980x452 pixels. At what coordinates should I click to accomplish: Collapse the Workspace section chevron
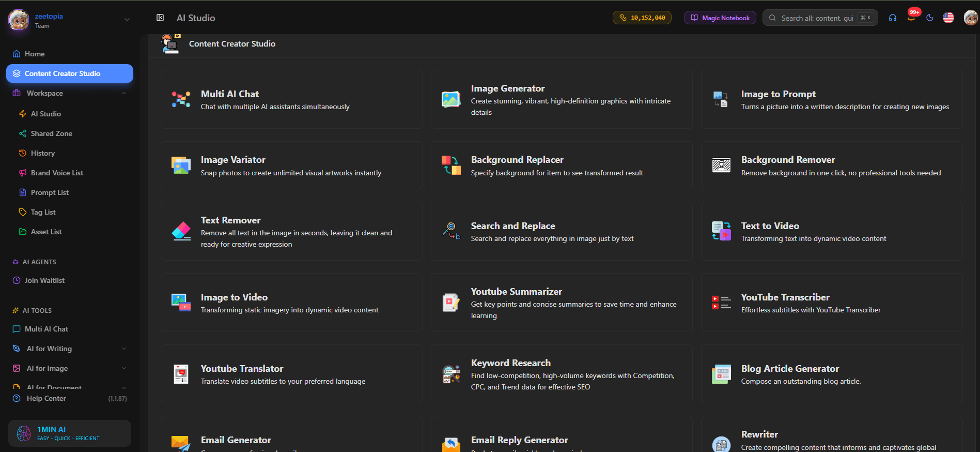point(124,93)
